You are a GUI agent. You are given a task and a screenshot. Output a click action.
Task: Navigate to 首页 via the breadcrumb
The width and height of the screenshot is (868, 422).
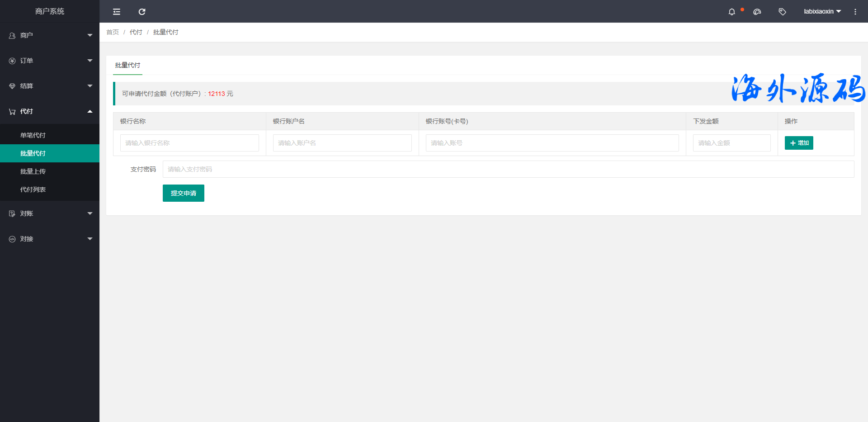point(113,32)
